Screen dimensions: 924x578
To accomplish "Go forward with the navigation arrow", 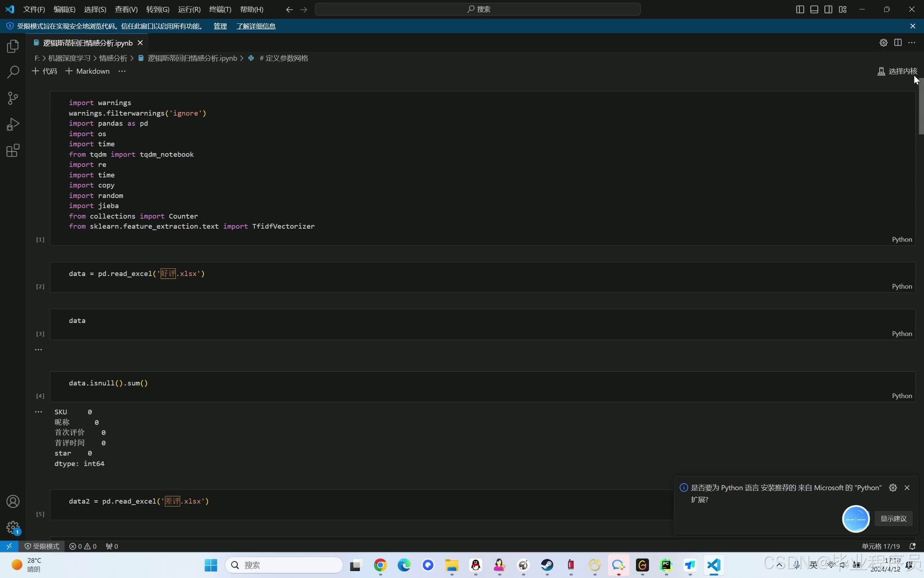I will [x=304, y=9].
